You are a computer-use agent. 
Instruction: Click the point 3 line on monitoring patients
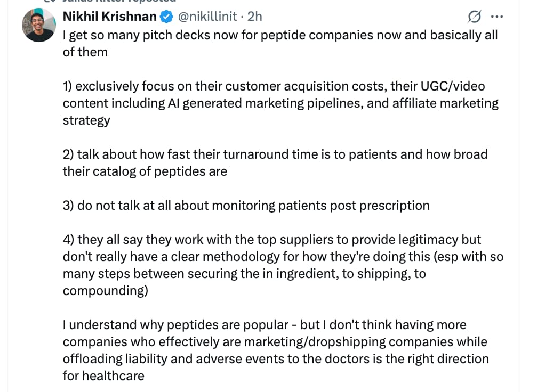246,206
